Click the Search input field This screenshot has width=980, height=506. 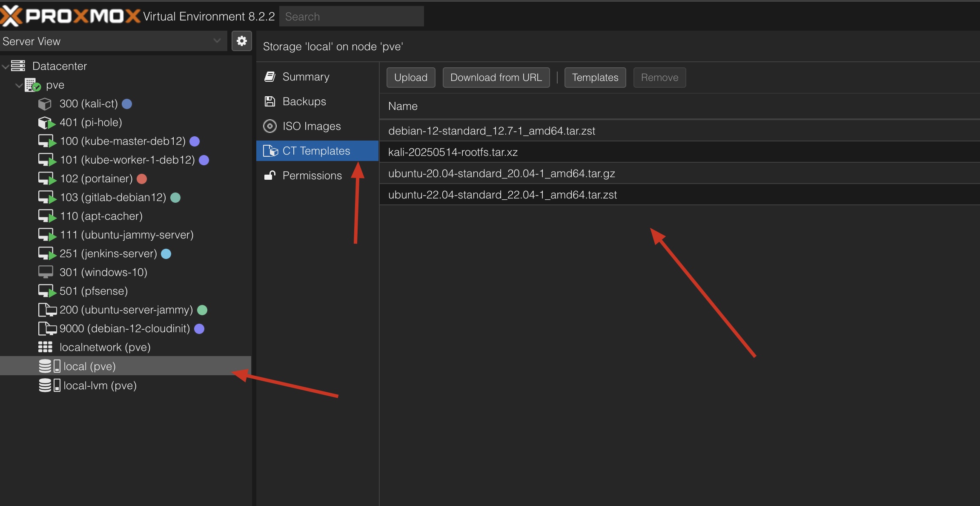(352, 16)
